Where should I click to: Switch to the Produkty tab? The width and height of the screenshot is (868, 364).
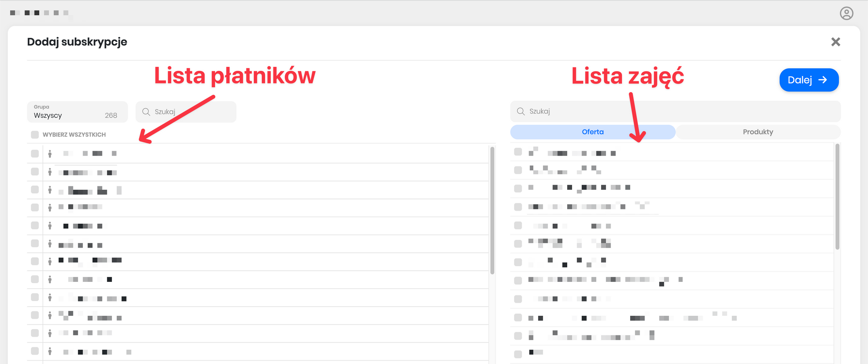point(758,132)
